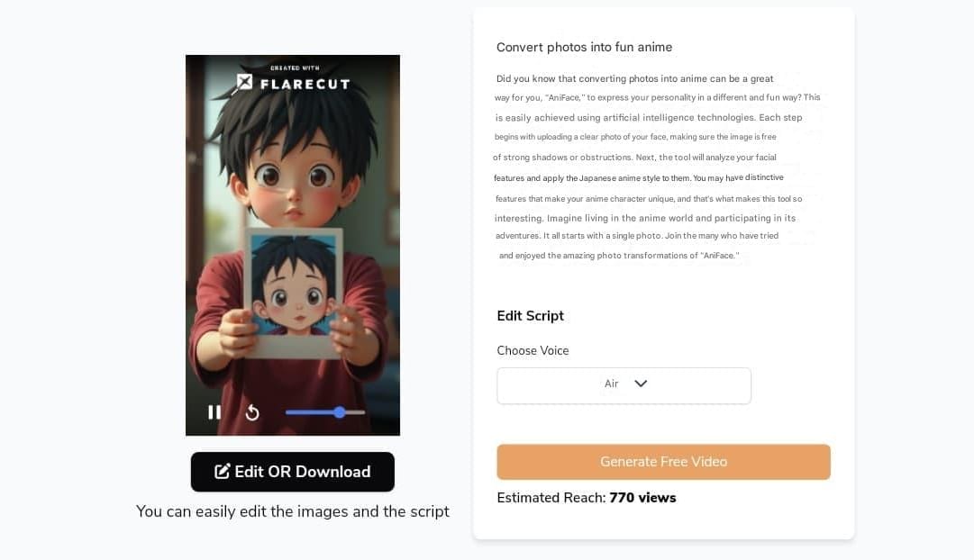Click the Edit Script heading
Image resolution: width=974 pixels, height=560 pixels.
point(531,316)
